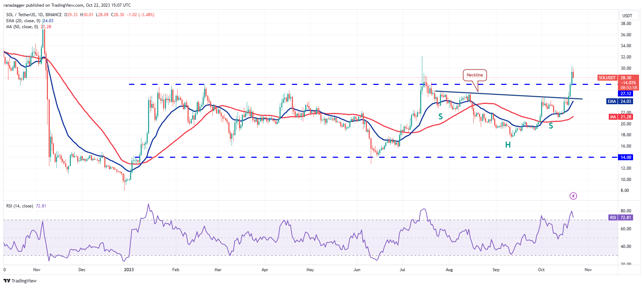Toggle the EMA (20, close, 0) indicator legend

coord(23,21)
